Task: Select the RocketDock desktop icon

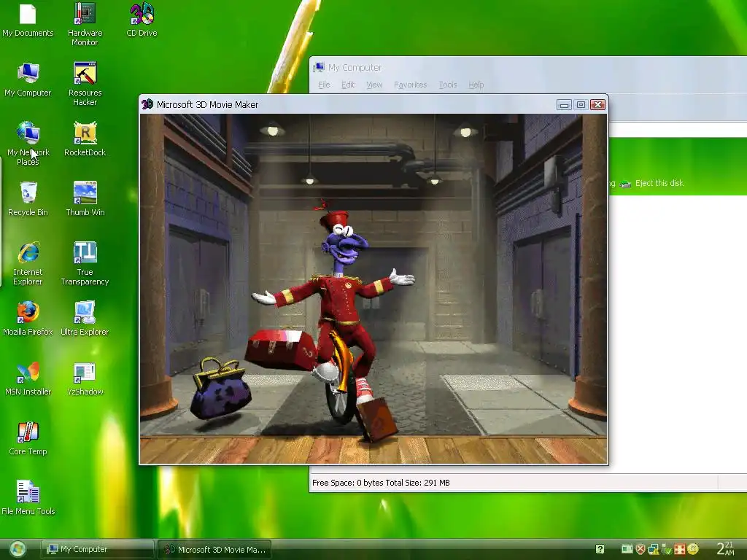Action: (x=85, y=139)
